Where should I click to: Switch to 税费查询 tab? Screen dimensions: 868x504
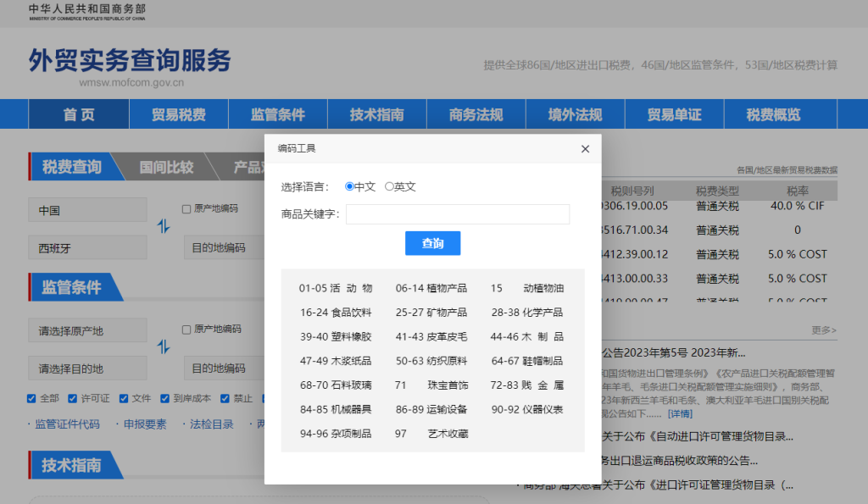click(72, 167)
